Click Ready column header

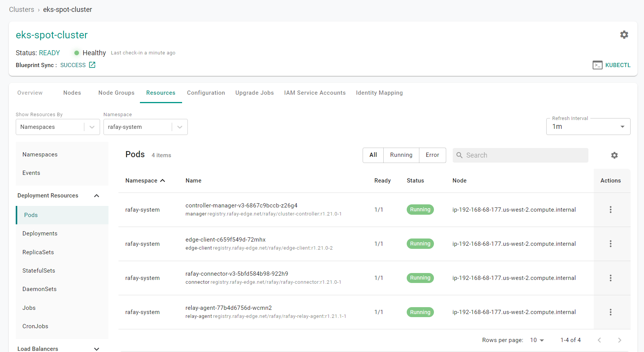click(383, 181)
